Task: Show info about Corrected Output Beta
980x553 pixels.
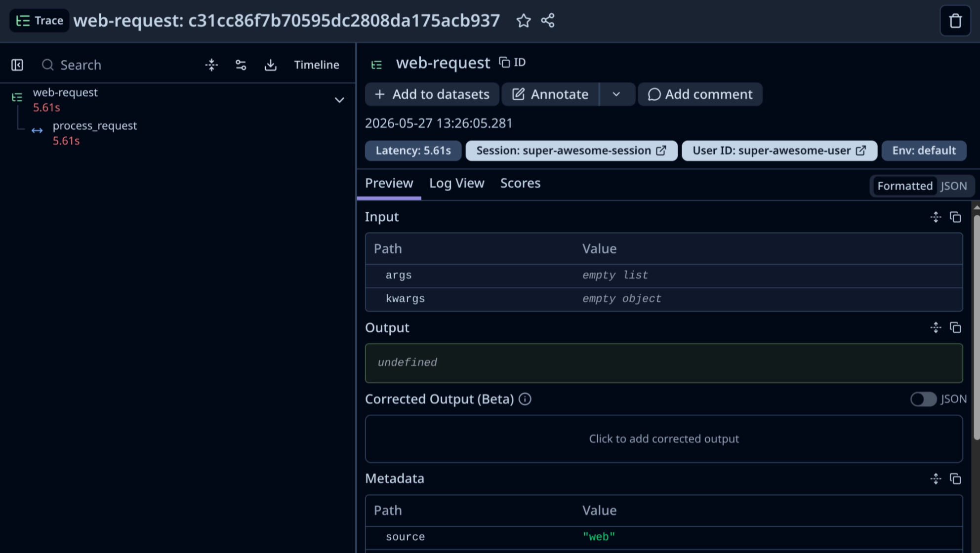Action: [x=525, y=399]
